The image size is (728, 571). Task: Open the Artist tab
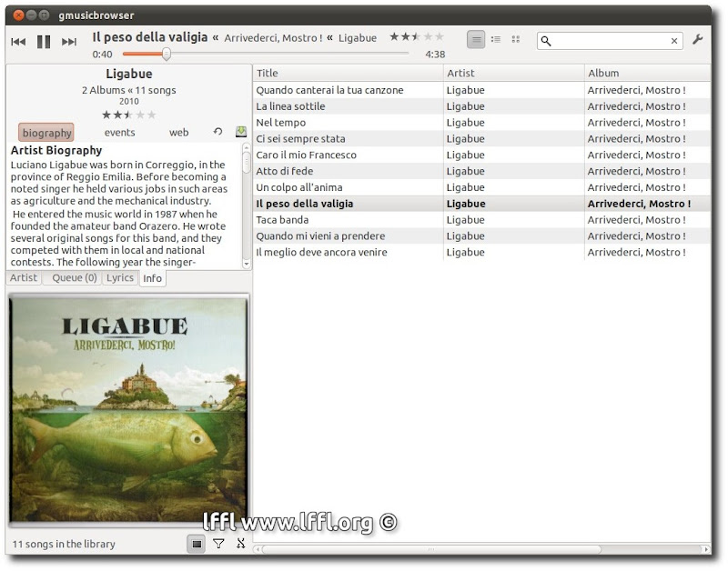pyautogui.click(x=24, y=278)
